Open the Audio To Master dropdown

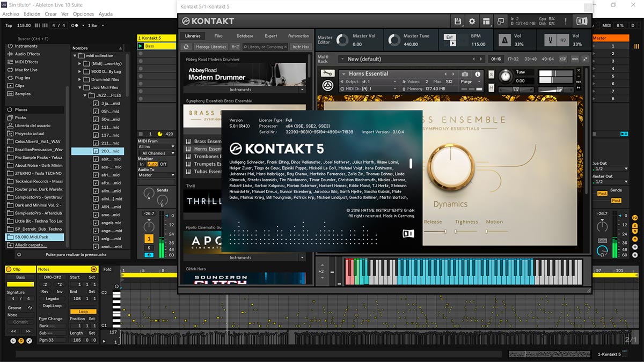coord(157,175)
